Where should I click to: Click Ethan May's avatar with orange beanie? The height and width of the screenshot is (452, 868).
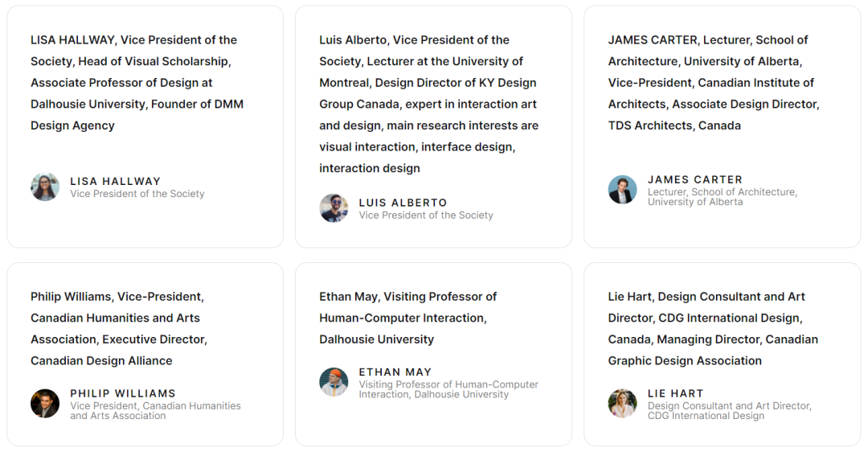click(x=334, y=382)
